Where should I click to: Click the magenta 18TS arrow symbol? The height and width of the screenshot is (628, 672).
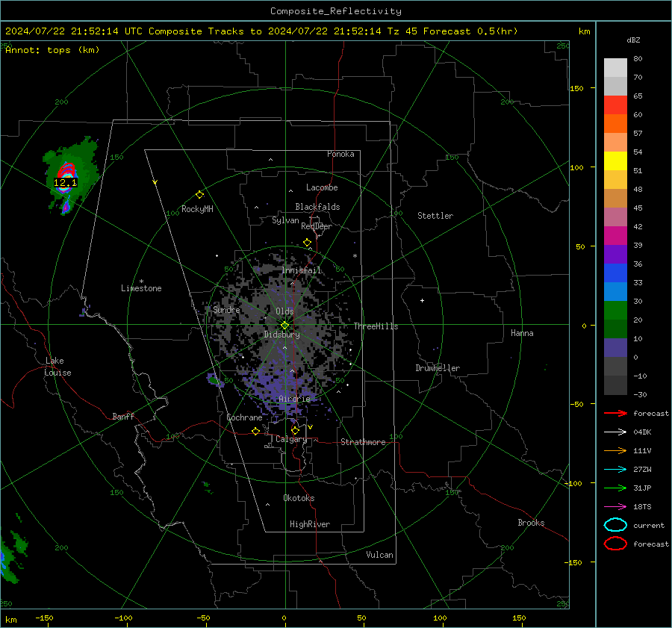pyautogui.click(x=615, y=507)
